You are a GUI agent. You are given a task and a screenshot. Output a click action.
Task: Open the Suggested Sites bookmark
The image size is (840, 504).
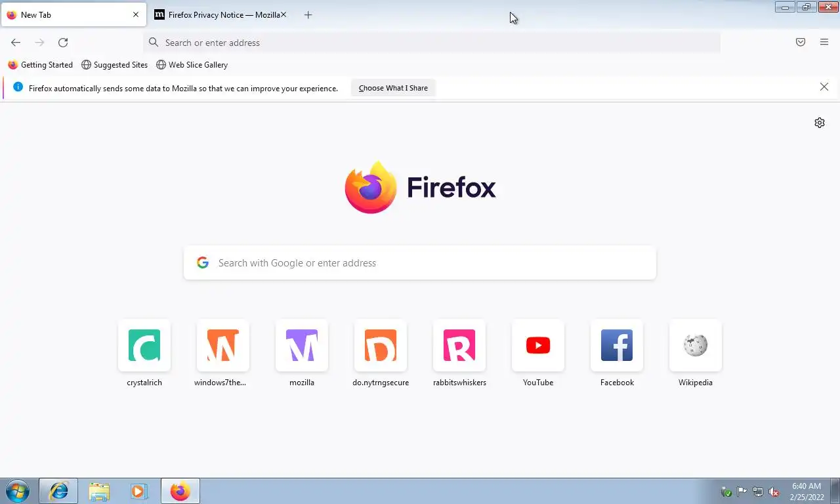pyautogui.click(x=114, y=65)
